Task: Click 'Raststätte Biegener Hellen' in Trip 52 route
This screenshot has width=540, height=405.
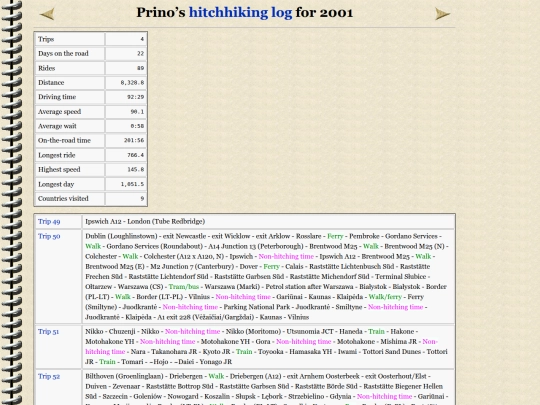Action: [x=403, y=386]
